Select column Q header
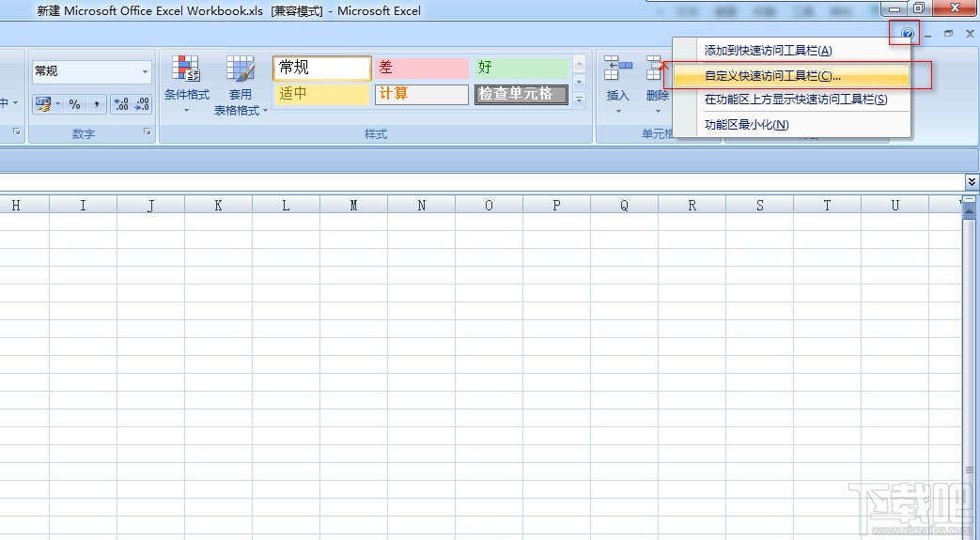Screen dimensions: 980x540 point(625,205)
